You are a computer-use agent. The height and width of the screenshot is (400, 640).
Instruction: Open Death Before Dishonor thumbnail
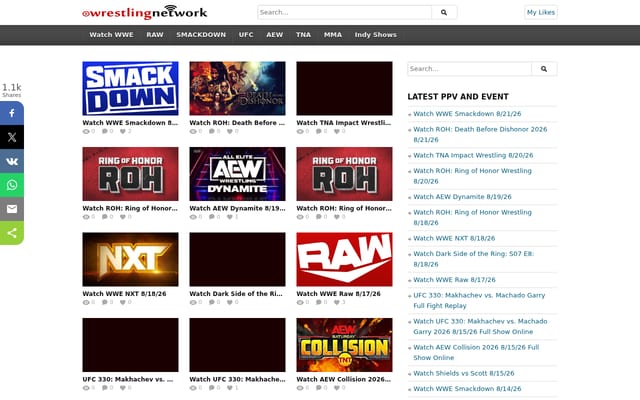237,88
